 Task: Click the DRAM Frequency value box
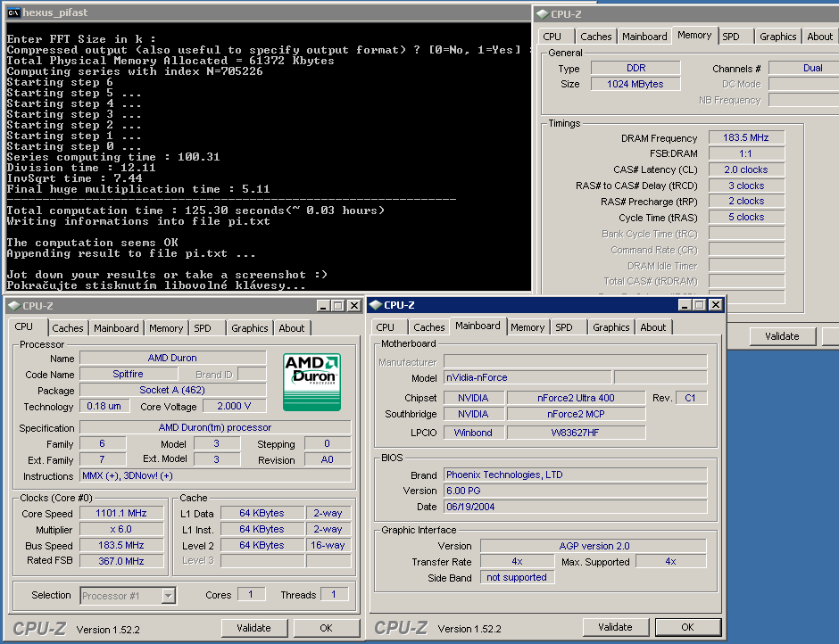[x=746, y=138]
